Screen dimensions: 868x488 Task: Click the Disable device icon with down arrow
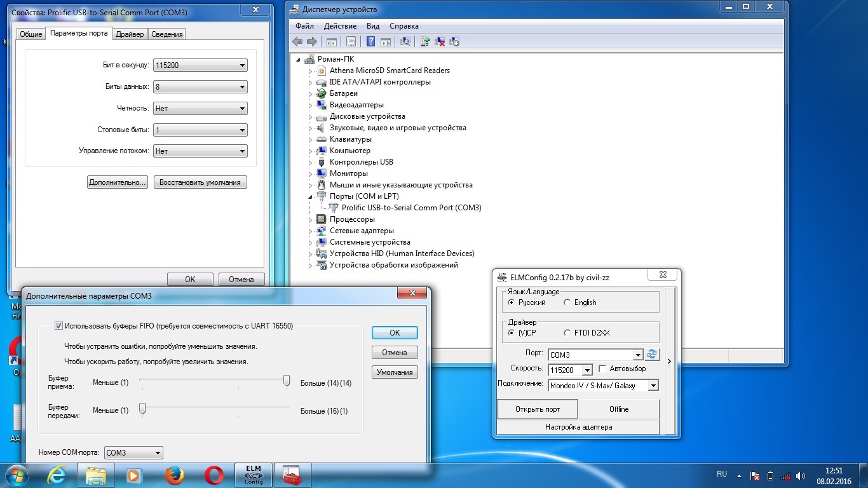tap(454, 42)
